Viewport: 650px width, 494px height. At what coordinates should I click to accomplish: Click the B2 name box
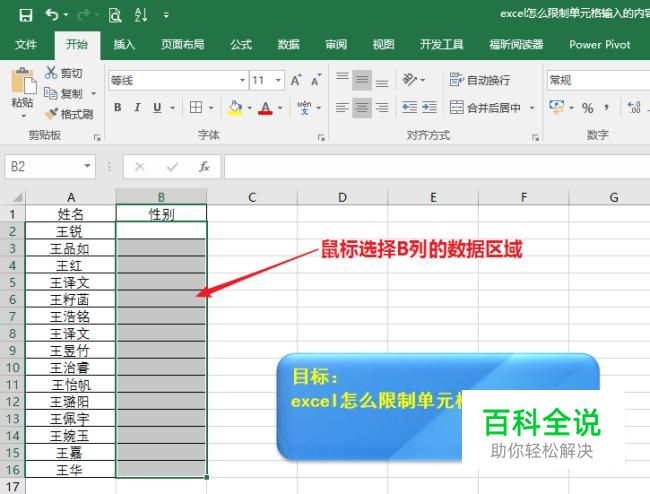[x=50, y=167]
